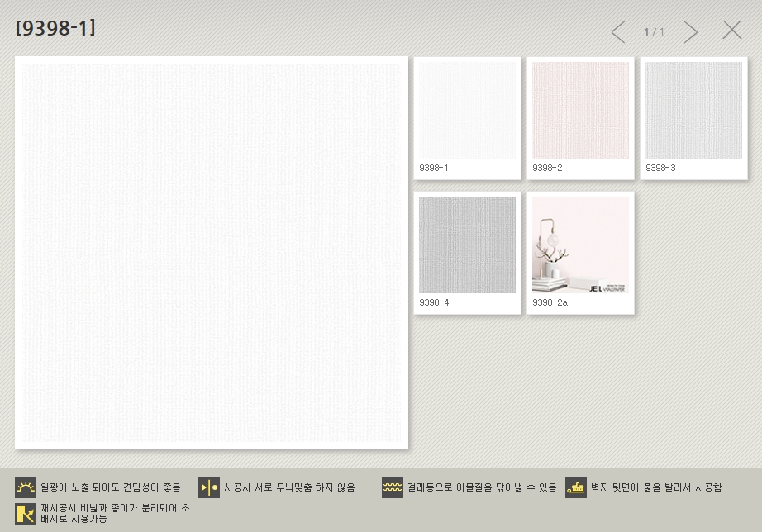The width and height of the screenshot is (762, 532).
Task: Click the 9398-3 label text
Action: point(660,169)
